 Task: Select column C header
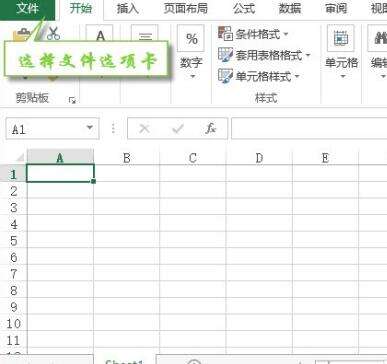(x=193, y=157)
